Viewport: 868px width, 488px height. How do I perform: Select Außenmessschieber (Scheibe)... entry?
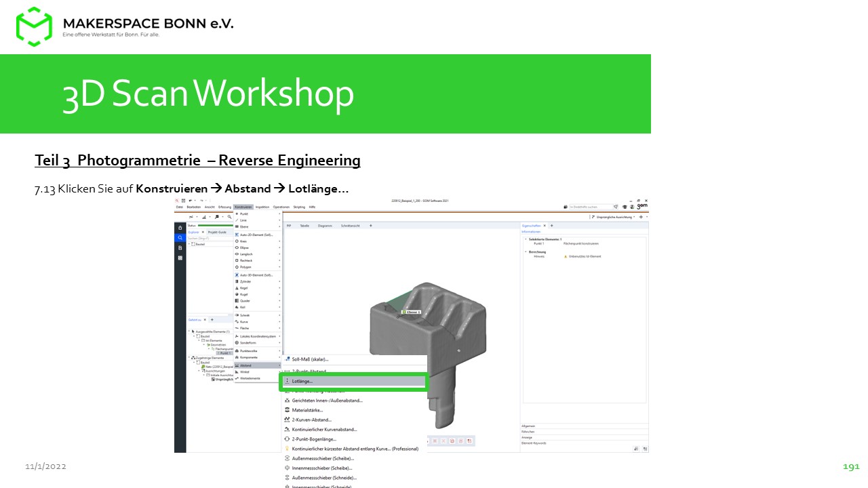tap(323, 458)
